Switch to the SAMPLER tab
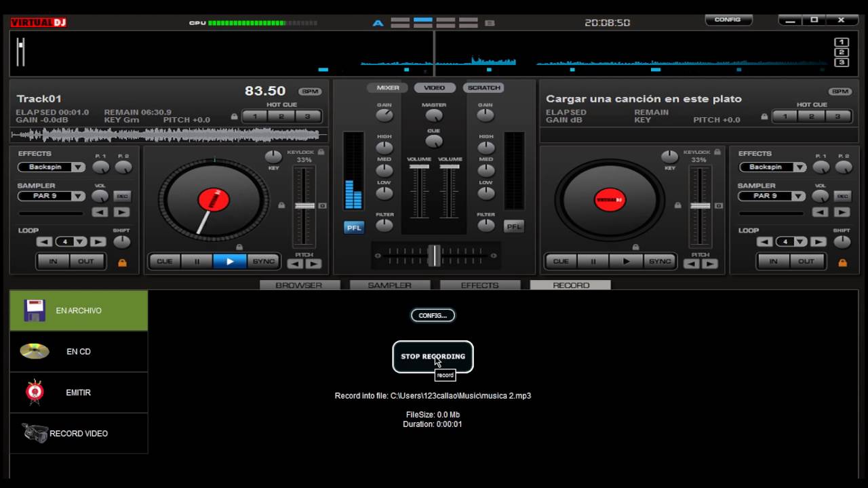Image resolution: width=868 pixels, height=488 pixels. (390, 285)
